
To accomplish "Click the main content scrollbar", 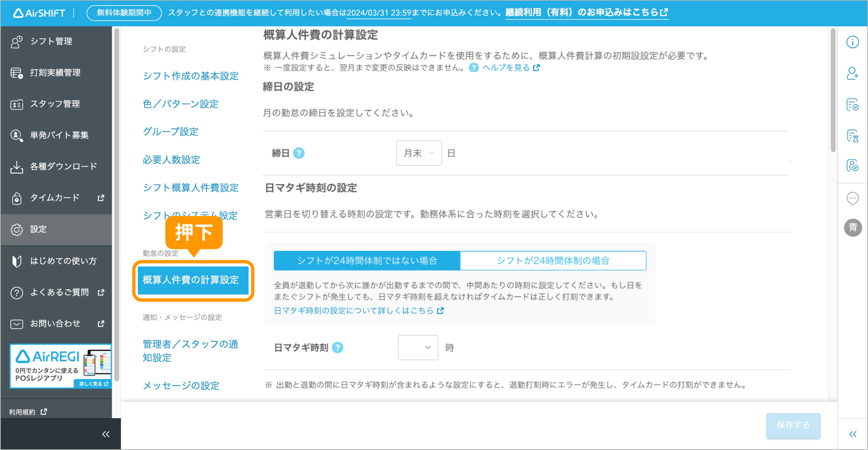I will 833,90.
